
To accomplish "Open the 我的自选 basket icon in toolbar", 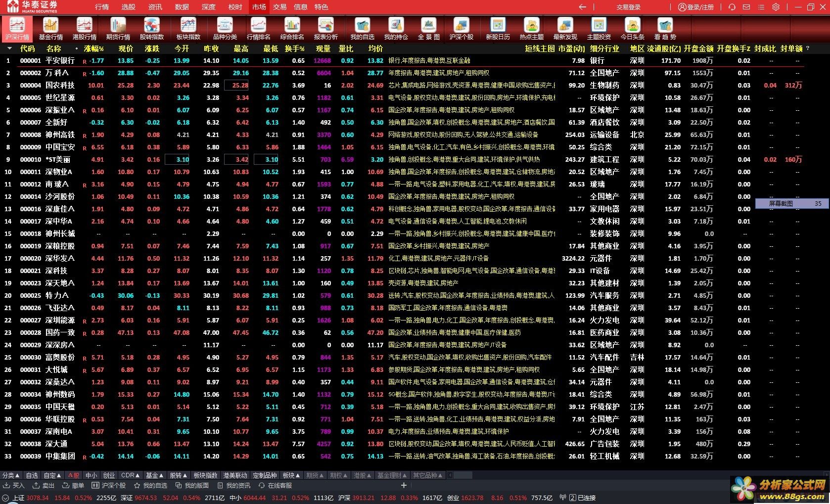I will [363, 29].
